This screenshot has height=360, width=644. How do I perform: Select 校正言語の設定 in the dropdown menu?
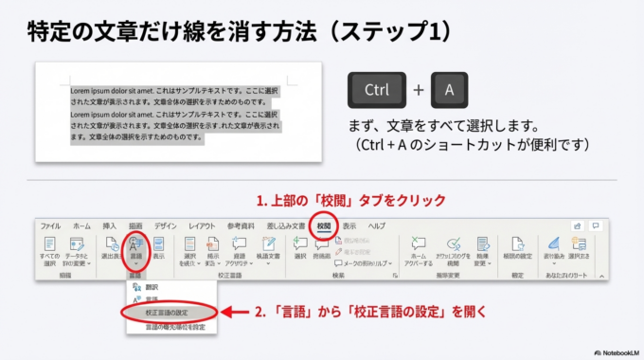coord(169,313)
